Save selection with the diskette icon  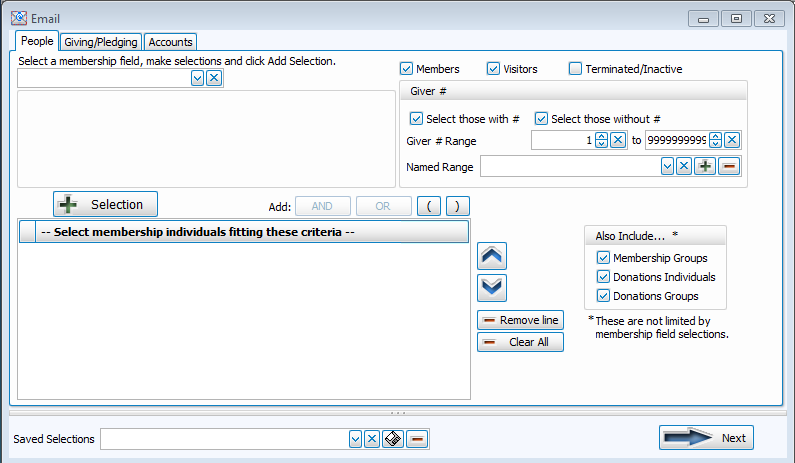tap(393, 439)
